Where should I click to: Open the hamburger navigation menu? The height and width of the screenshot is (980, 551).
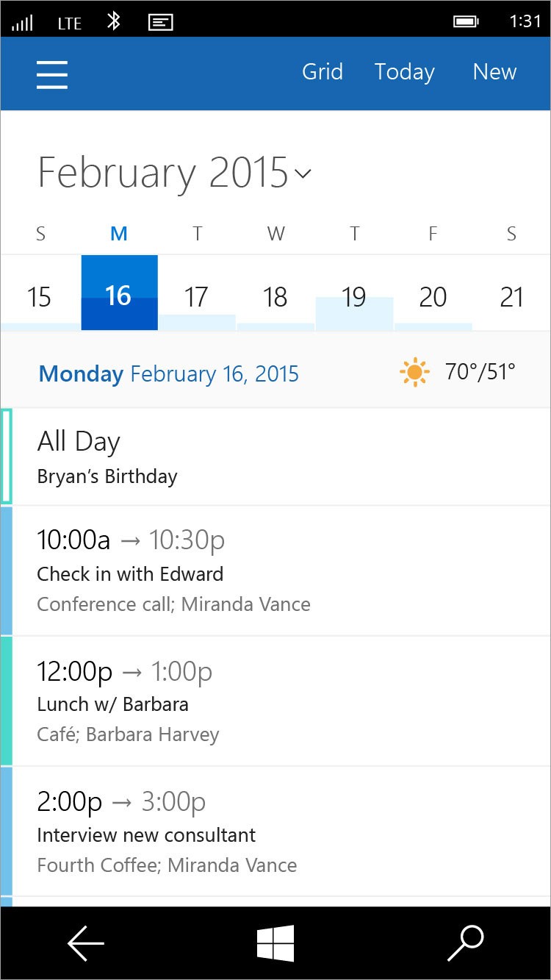click(52, 74)
